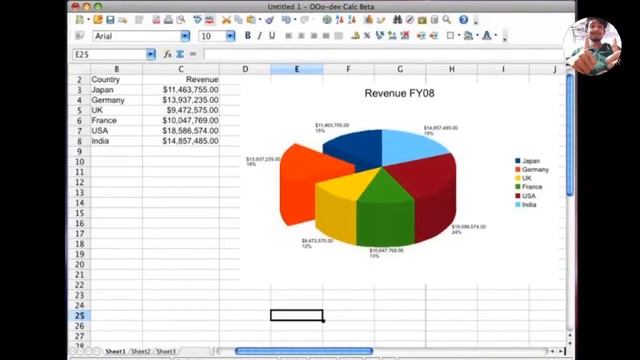Toggle Italic formatting

pyautogui.click(x=260, y=36)
